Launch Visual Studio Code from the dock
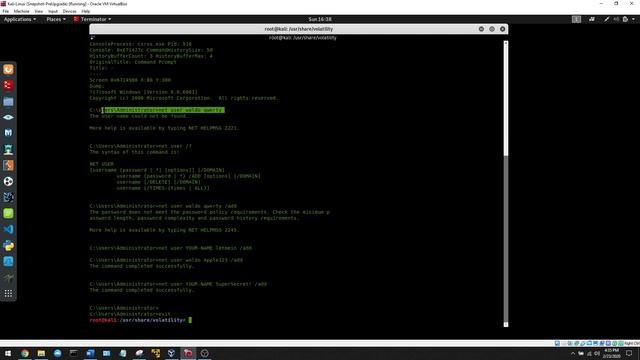 click(8, 229)
